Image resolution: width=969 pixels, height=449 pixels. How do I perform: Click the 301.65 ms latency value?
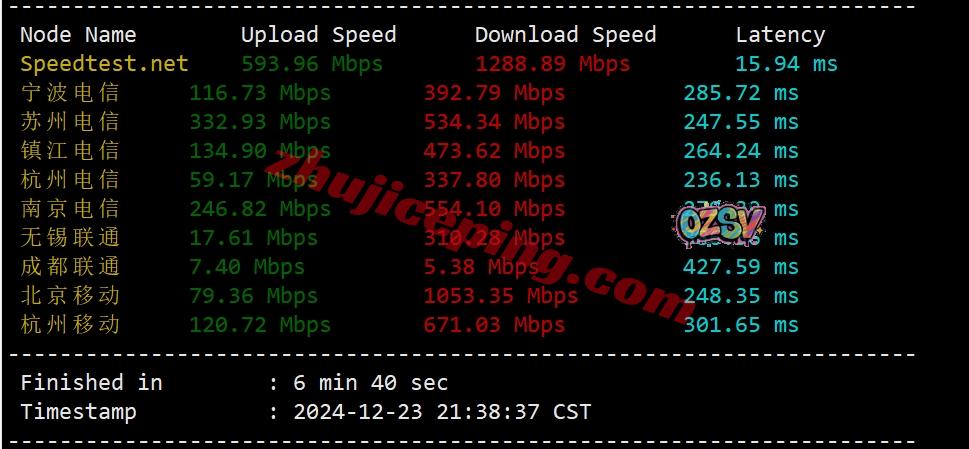pyautogui.click(x=741, y=325)
